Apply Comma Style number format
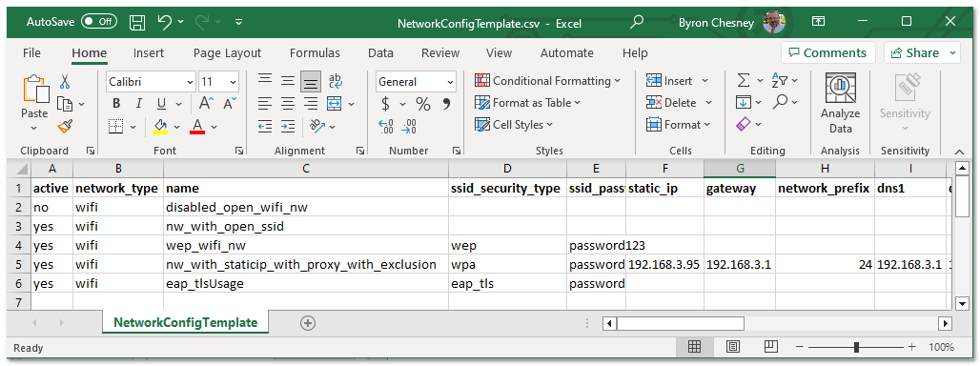 pyautogui.click(x=446, y=104)
